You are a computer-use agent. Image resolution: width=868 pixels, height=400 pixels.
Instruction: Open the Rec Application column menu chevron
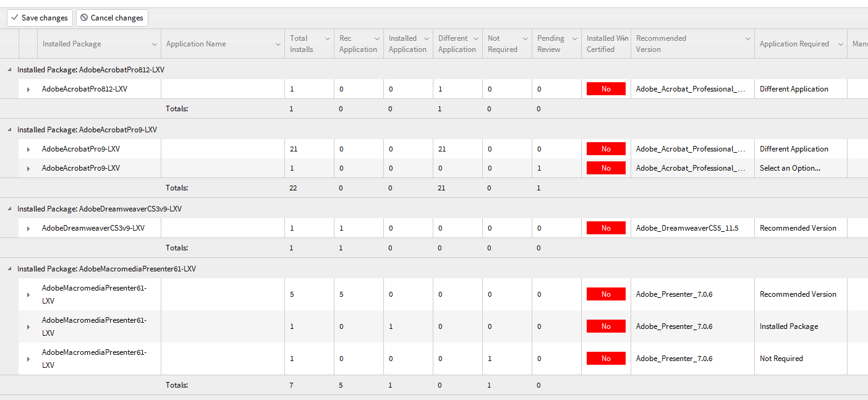[377, 38]
